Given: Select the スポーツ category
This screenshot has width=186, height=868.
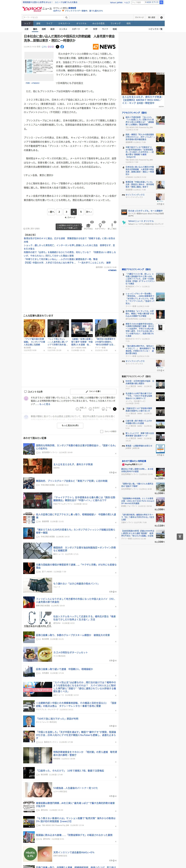Looking at the screenshot, I should [x=76, y=29].
